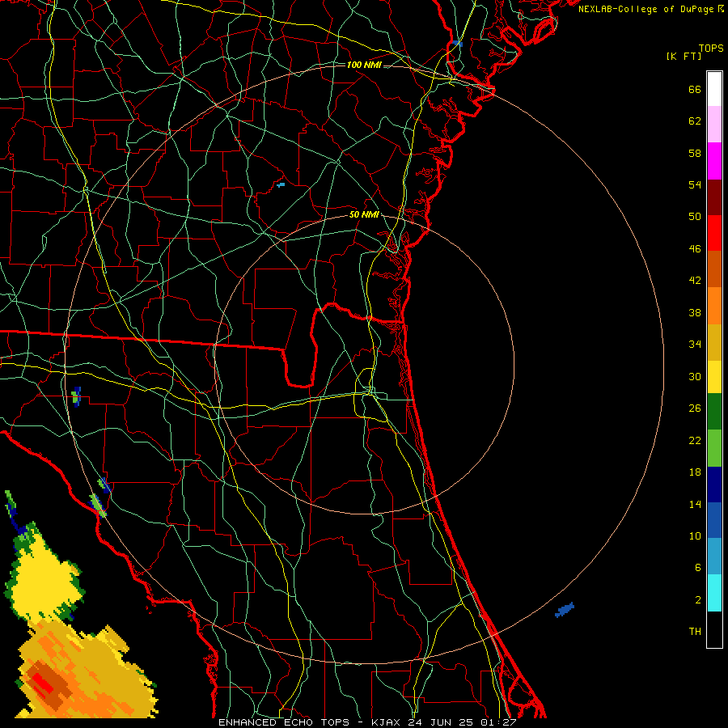Click the 100 NMI range ring label
This screenshot has width=728, height=728.
364,65
